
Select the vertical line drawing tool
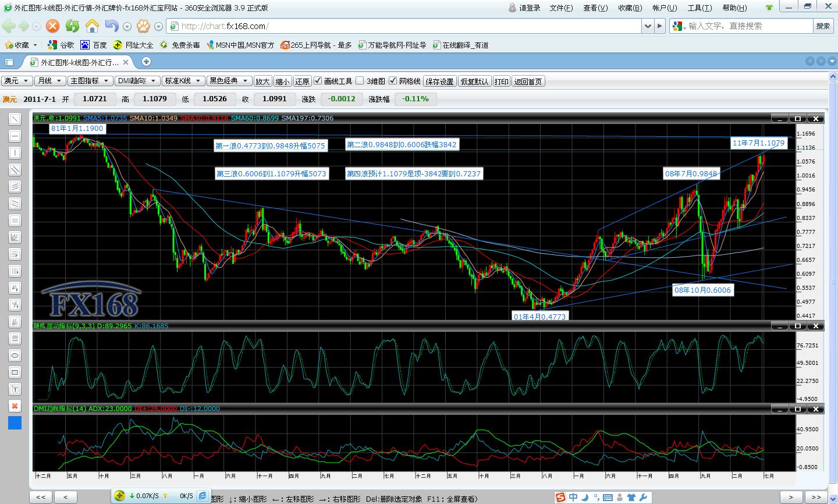[15, 153]
